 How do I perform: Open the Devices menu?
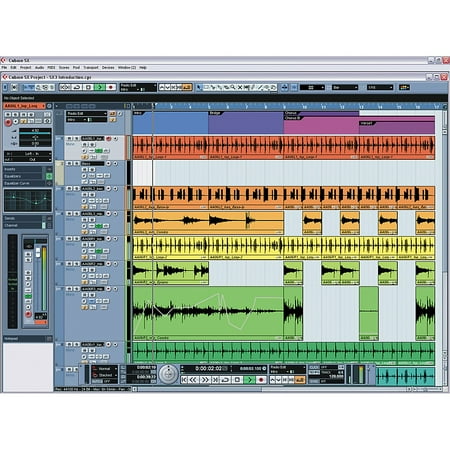(108, 68)
